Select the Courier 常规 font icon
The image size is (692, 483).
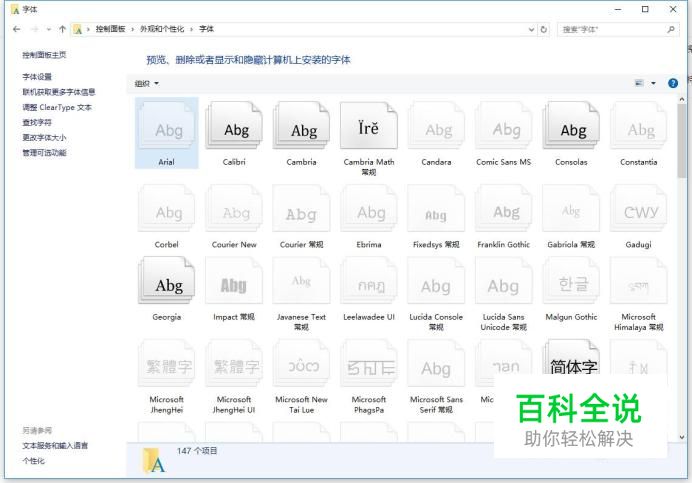point(301,208)
